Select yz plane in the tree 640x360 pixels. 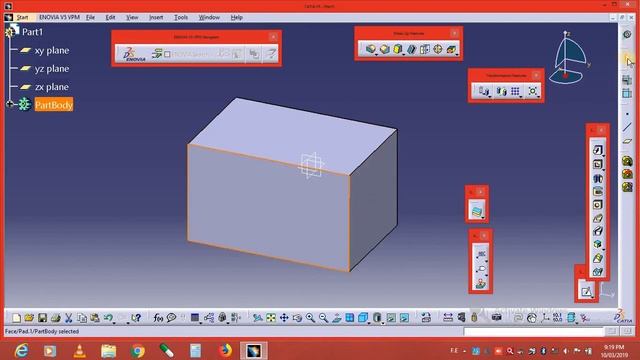51,69
